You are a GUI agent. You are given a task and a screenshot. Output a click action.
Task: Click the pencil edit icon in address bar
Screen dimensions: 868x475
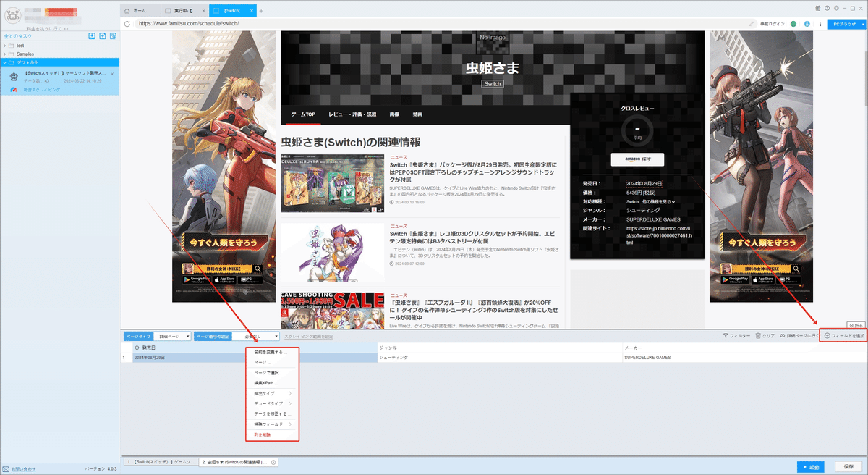point(752,23)
